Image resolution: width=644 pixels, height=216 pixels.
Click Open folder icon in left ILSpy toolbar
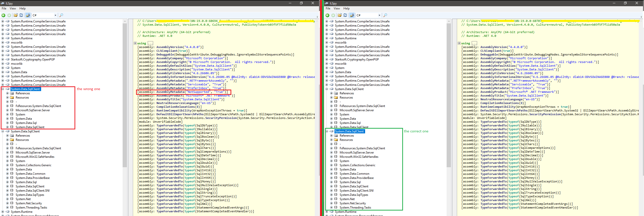(15, 15)
